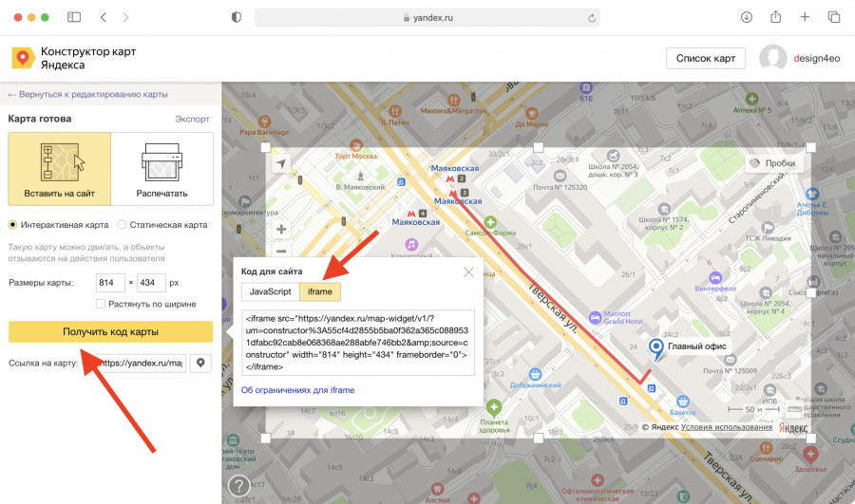Open user avatar account menu

[772, 58]
